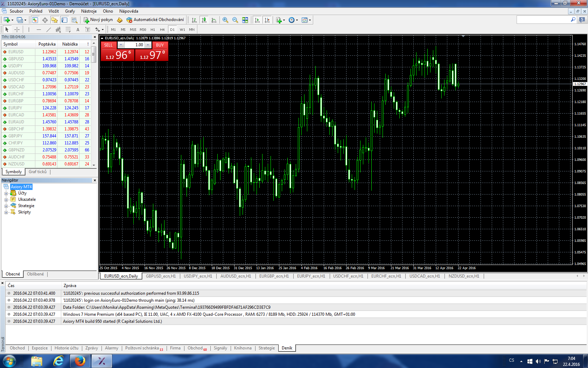Expand the Strategie tree node

pyautogui.click(x=6, y=206)
